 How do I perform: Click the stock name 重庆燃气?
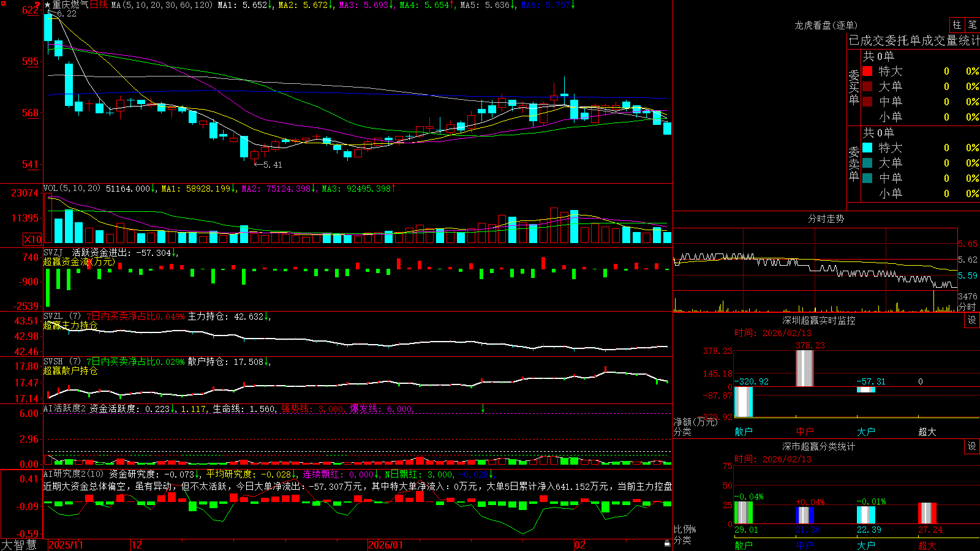click(70, 5)
